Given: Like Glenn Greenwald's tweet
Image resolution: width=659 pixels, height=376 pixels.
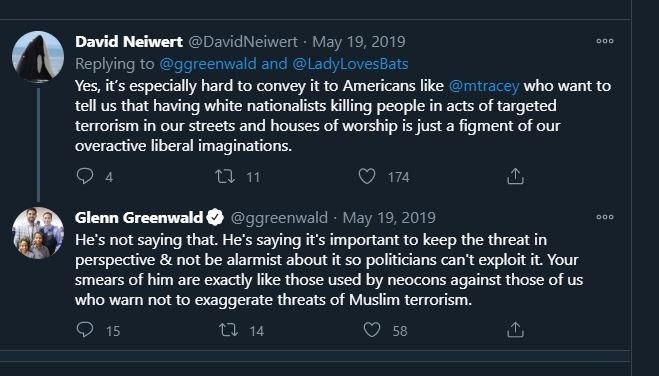Looking at the screenshot, I should pos(372,330).
